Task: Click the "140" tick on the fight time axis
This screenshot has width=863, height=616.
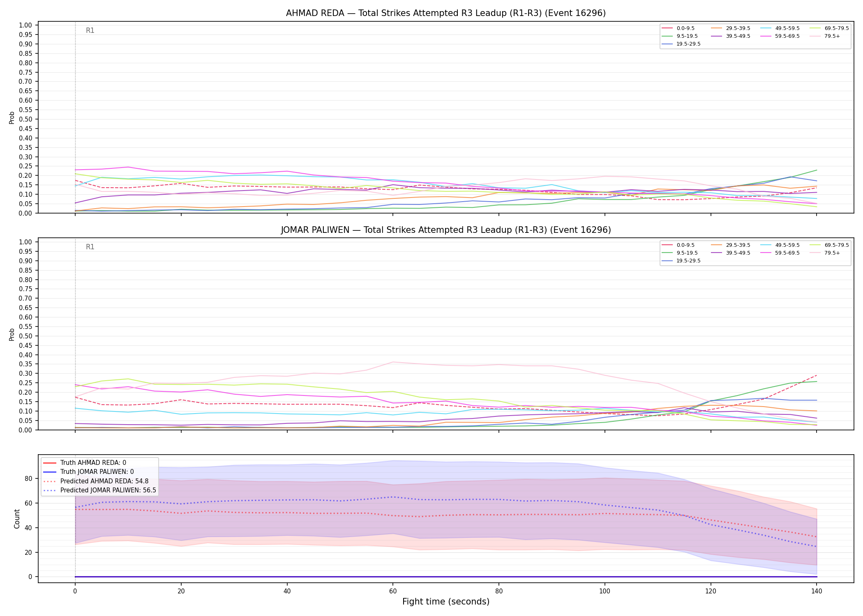Action: click(x=817, y=591)
